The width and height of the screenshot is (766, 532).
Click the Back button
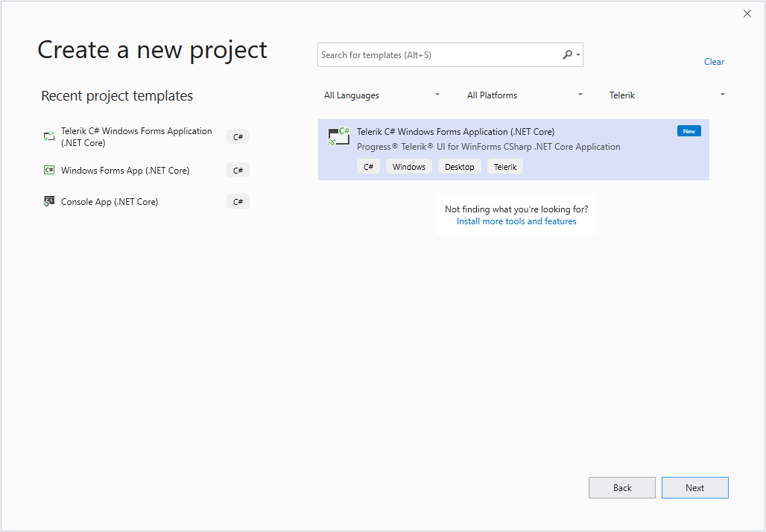(x=622, y=487)
